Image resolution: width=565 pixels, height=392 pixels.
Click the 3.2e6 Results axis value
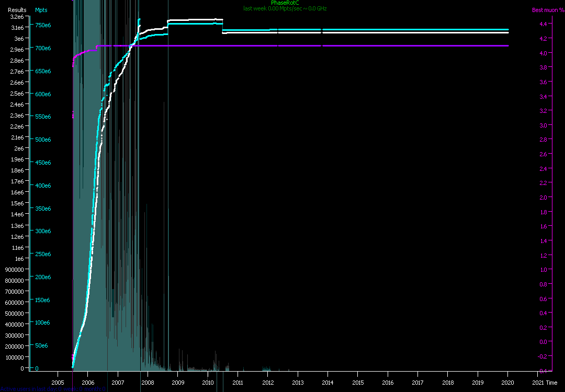click(17, 17)
